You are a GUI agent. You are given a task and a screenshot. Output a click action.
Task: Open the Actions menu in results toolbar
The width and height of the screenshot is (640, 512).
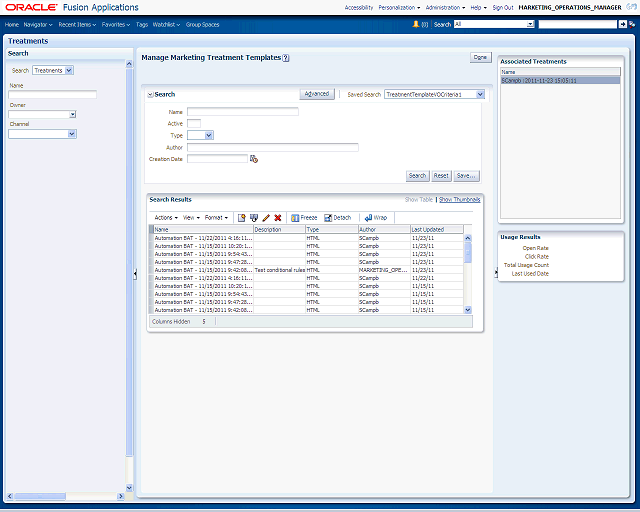click(166, 218)
